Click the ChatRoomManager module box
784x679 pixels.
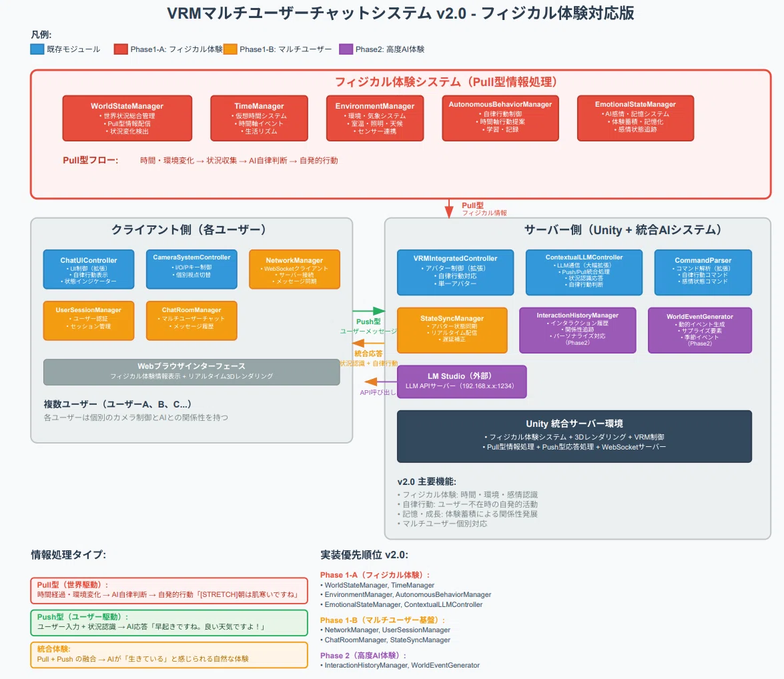(x=191, y=321)
